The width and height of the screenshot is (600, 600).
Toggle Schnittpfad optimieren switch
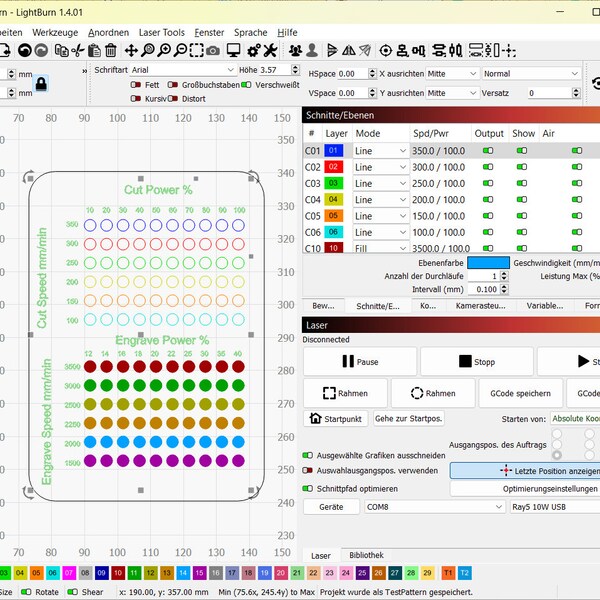pyautogui.click(x=308, y=488)
